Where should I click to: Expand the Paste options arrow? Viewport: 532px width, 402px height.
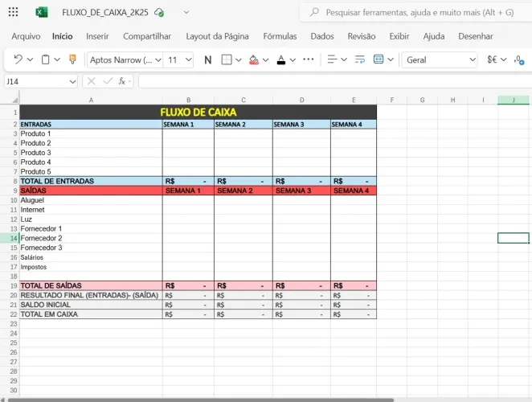[57, 59]
